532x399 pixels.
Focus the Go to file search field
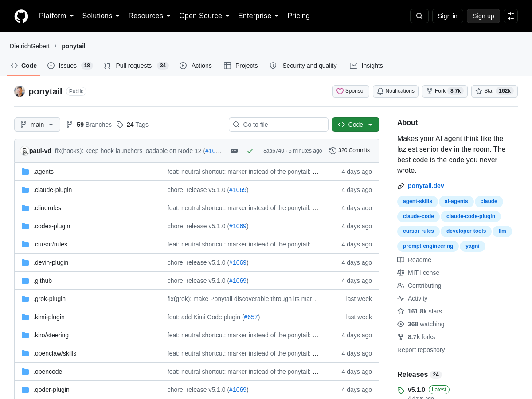278,125
